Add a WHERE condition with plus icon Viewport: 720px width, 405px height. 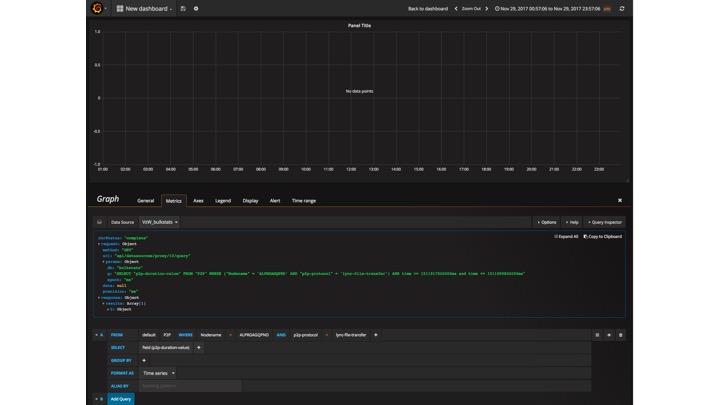pyautogui.click(x=376, y=335)
